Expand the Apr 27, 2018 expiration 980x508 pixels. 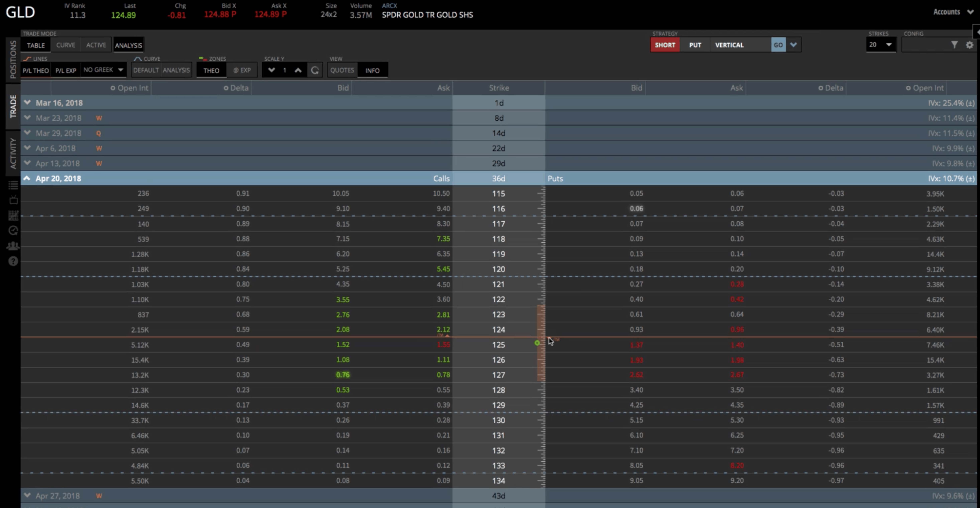(x=27, y=496)
